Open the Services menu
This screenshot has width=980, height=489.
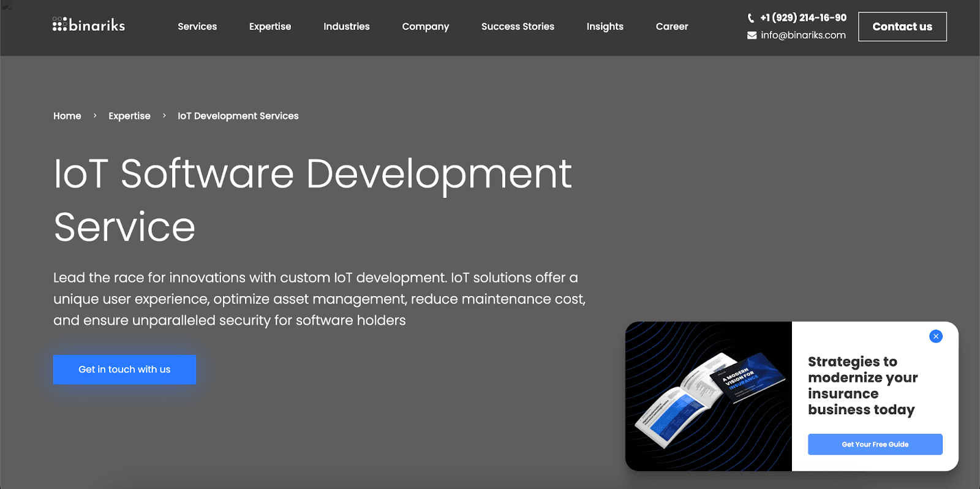(197, 26)
